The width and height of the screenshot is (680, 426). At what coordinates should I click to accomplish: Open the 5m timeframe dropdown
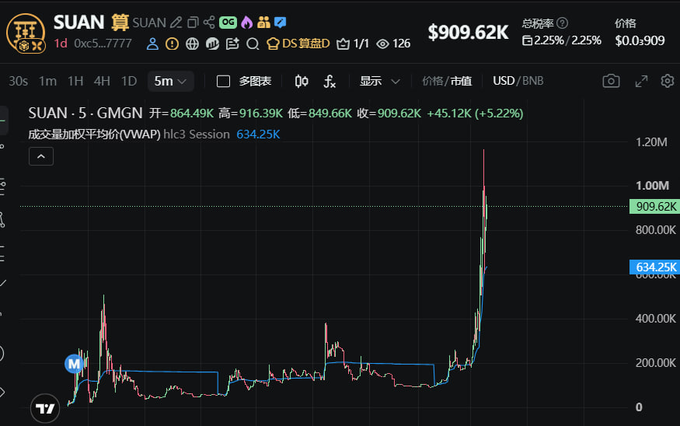(x=170, y=81)
